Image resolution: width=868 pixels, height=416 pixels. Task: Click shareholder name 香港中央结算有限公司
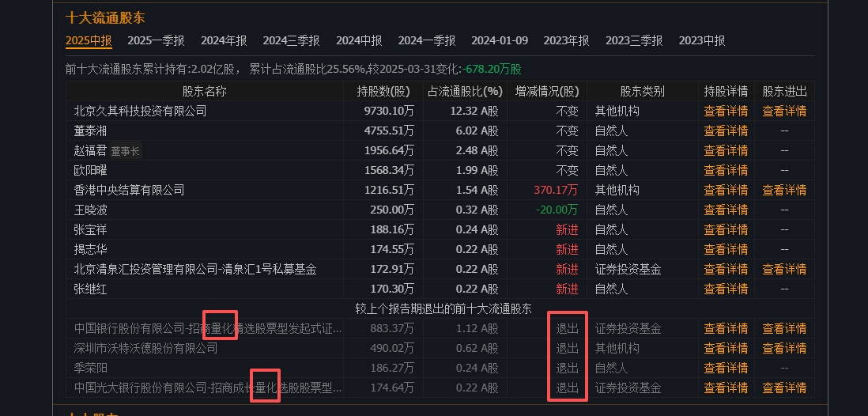pyautogui.click(x=129, y=190)
